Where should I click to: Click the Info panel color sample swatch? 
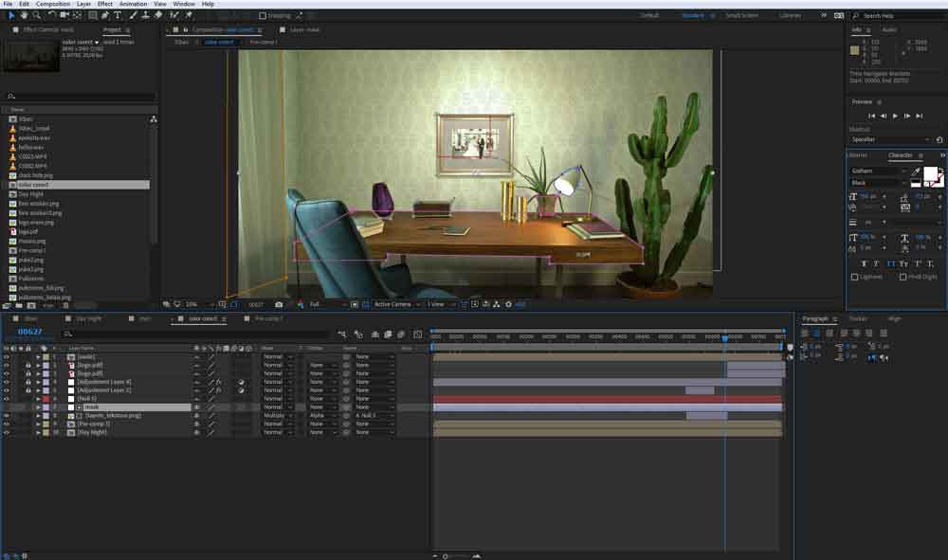pos(854,50)
